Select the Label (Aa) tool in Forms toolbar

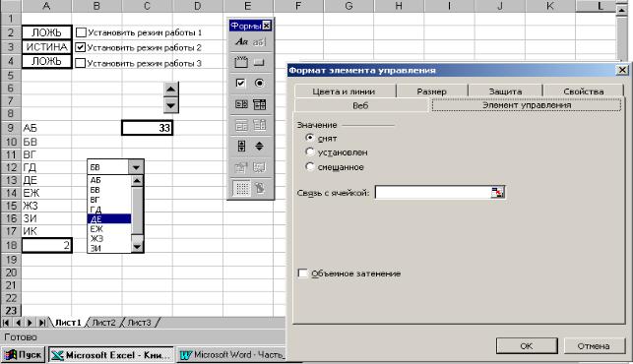tap(241, 41)
